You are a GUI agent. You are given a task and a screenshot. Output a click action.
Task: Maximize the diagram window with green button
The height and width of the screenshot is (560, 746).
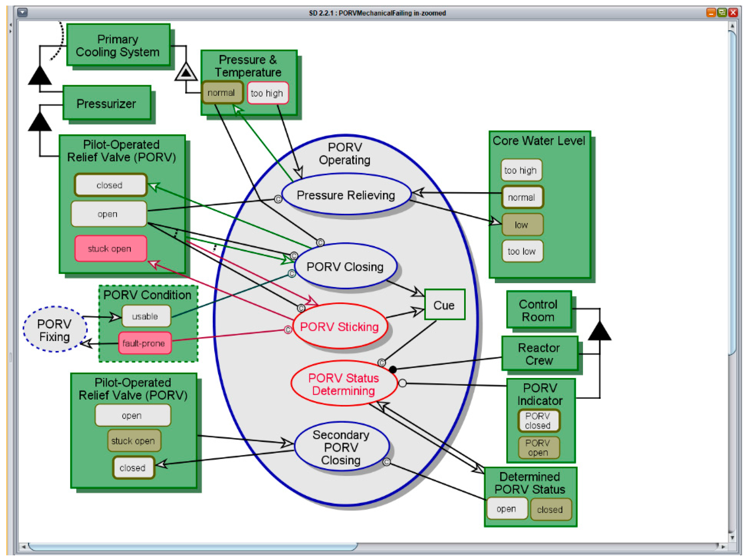722,13
